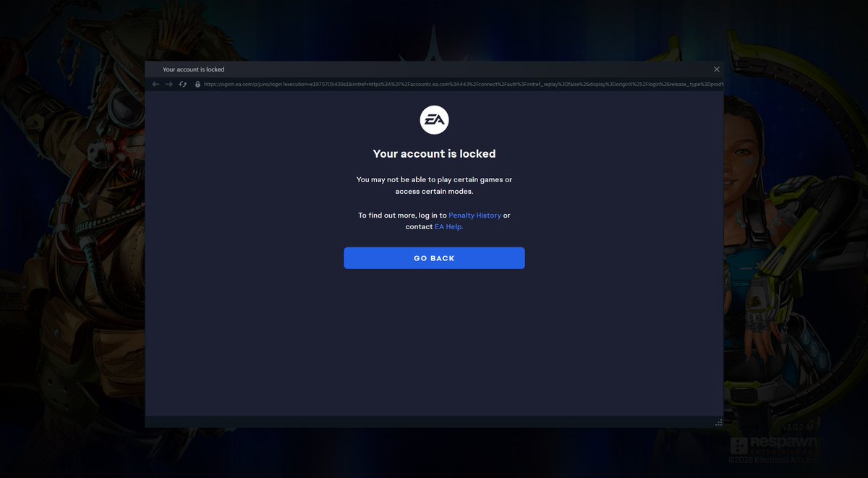Image resolution: width=868 pixels, height=478 pixels.
Task: Click the 'Your account is locked' heading
Action: point(434,153)
